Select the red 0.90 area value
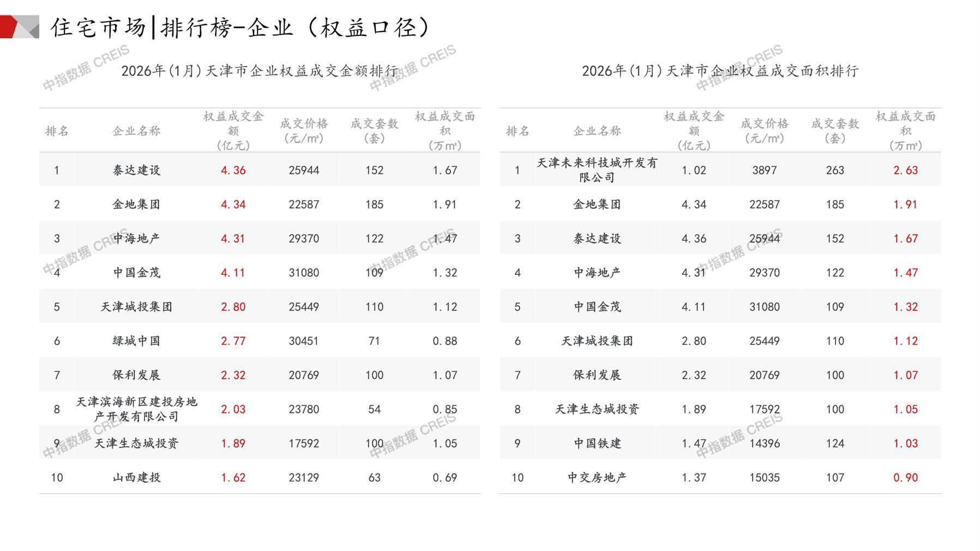Screen dimensions: 980x551 click(905, 477)
